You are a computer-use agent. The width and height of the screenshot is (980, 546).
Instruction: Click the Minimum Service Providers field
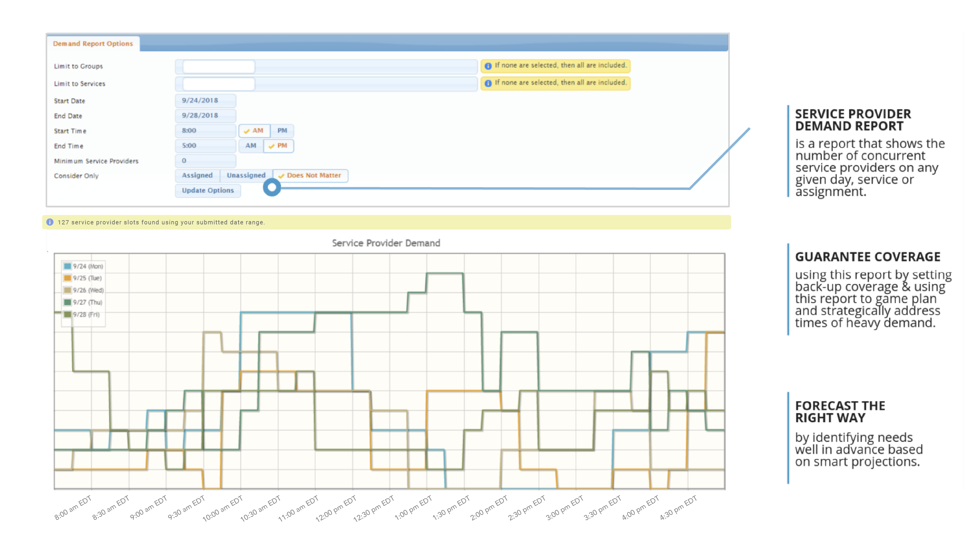point(206,161)
